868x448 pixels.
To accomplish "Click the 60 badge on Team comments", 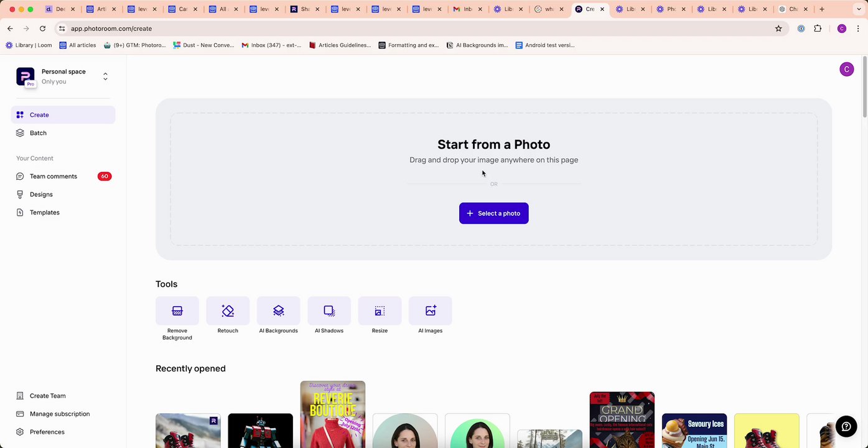I will pyautogui.click(x=105, y=177).
